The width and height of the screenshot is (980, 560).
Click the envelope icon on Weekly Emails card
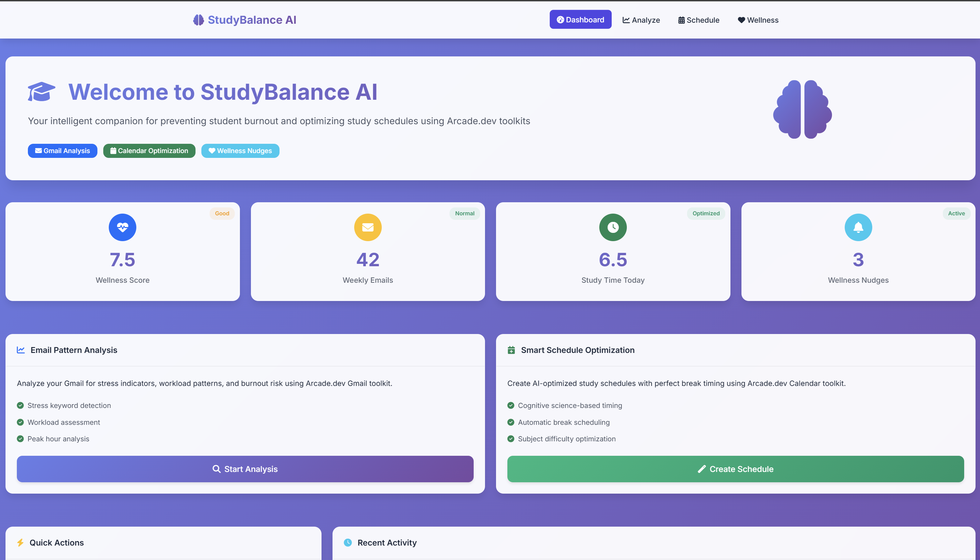(367, 227)
